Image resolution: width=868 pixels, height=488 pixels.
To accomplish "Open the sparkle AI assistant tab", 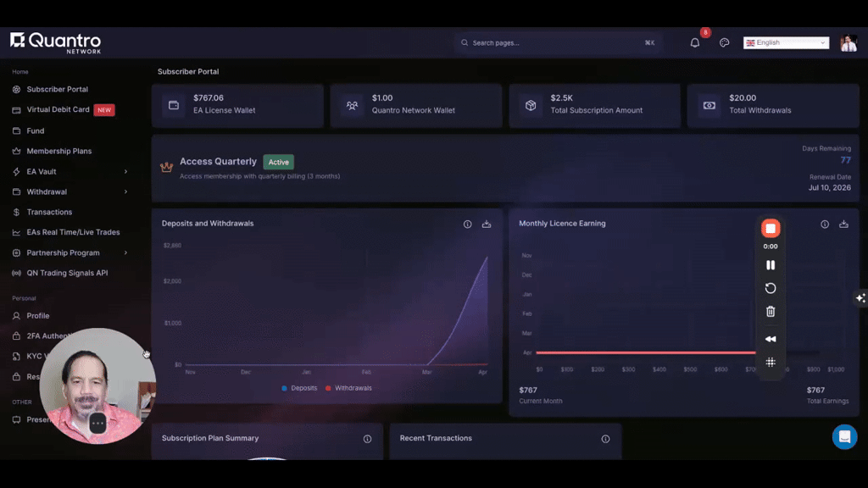I will [x=861, y=298].
